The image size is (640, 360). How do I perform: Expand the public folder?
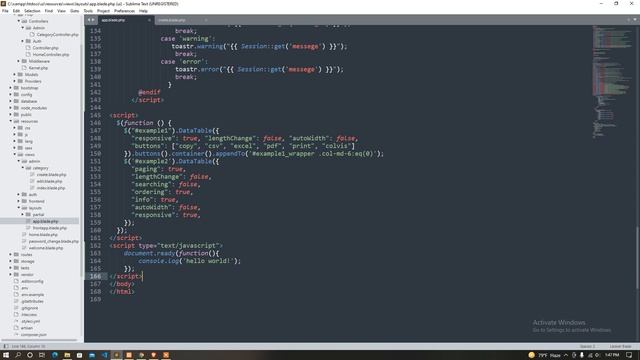point(11,115)
